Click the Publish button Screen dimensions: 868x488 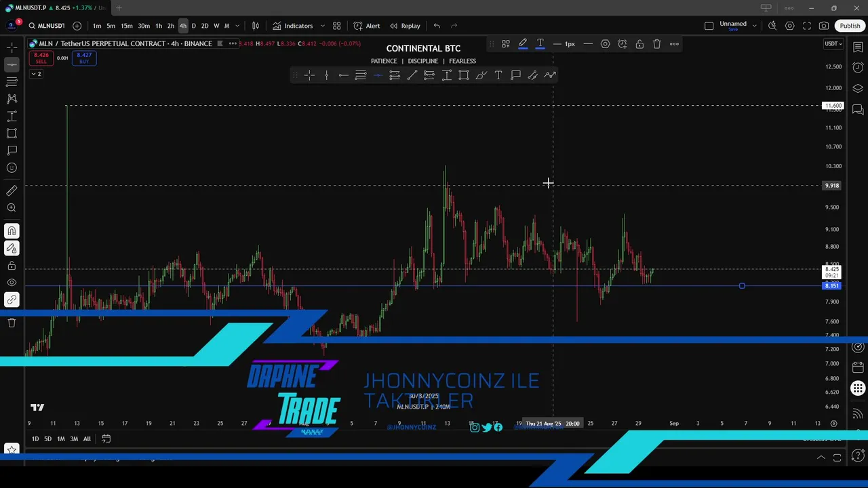(x=850, y=26)
